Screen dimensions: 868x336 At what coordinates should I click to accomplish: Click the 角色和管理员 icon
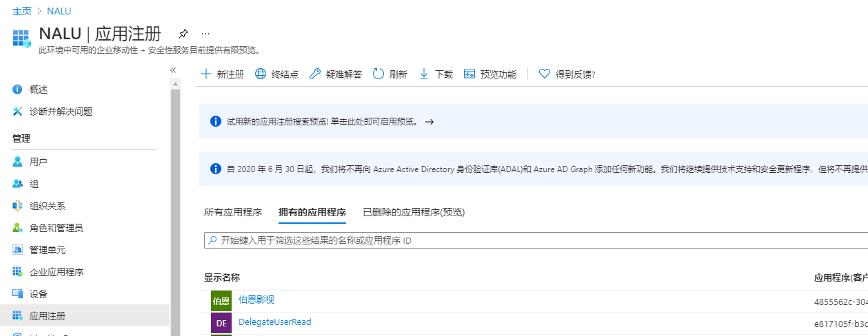pos(18,228)
